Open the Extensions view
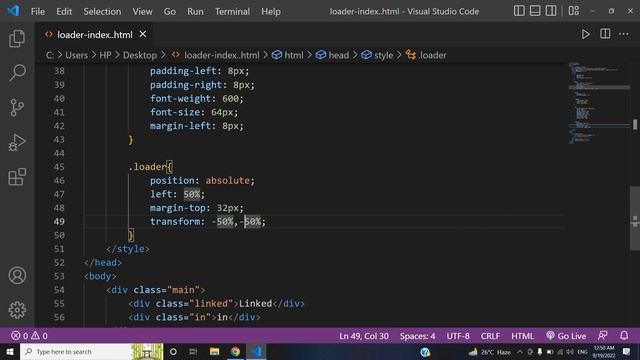Screen dimensions: 640x360 point(17,177)
